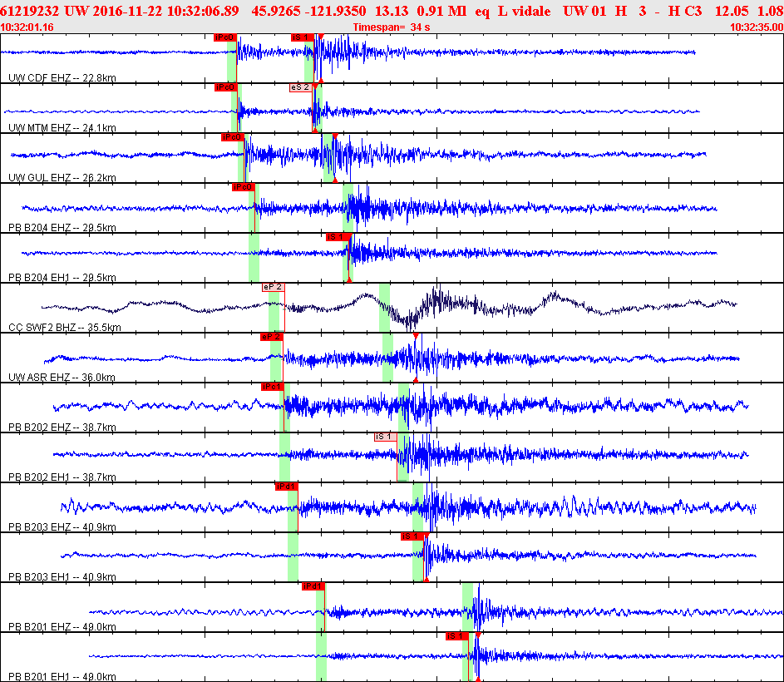
Task: Click the magnitude 0.91 Ml in header
Action: [441, 11]
